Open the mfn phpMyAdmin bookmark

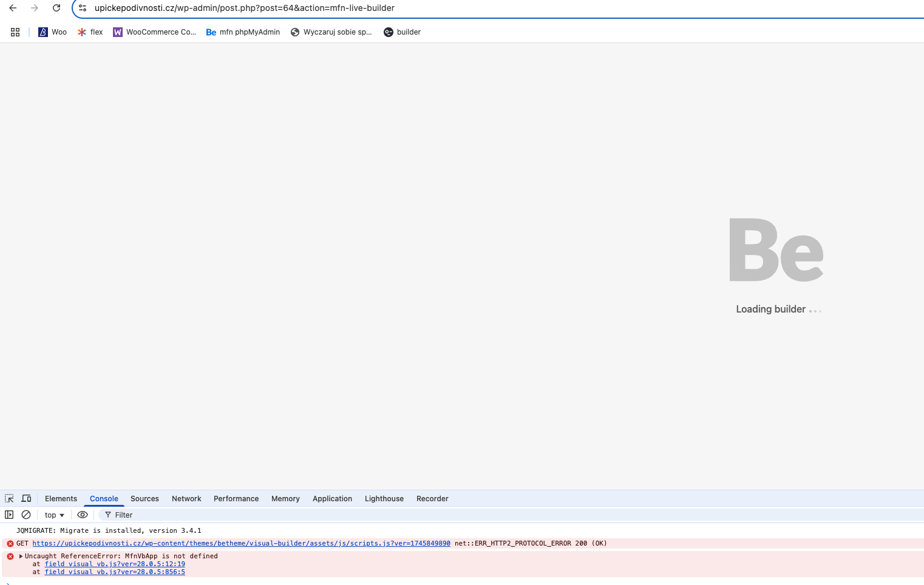[x=243, y=32]
